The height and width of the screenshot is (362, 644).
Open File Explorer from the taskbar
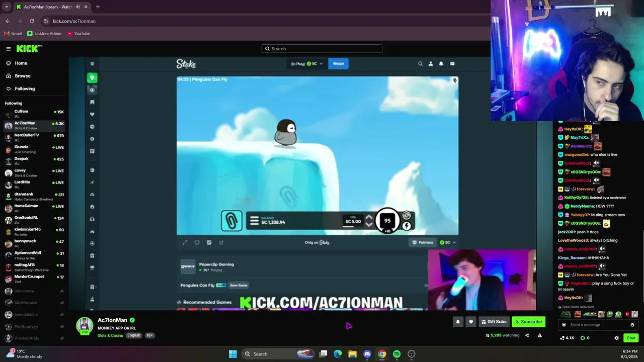[352, 354]
